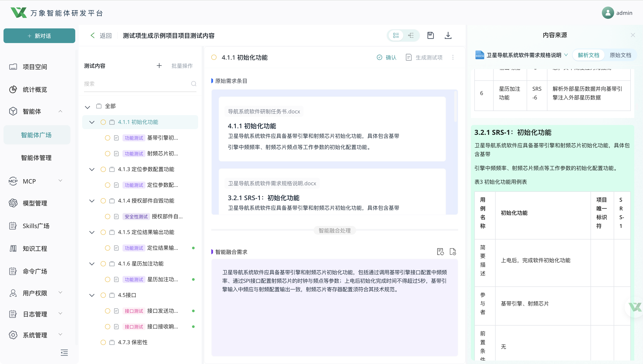This screenshot has width=643, height=364.
Task: Open 统计概览 in the sidebar
Action: 35,90
